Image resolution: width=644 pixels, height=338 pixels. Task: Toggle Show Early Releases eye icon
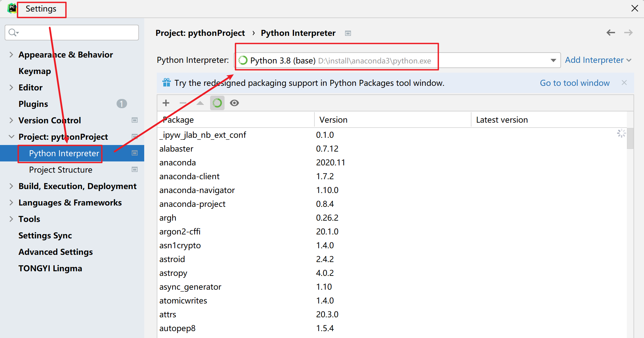coord(234,103)
